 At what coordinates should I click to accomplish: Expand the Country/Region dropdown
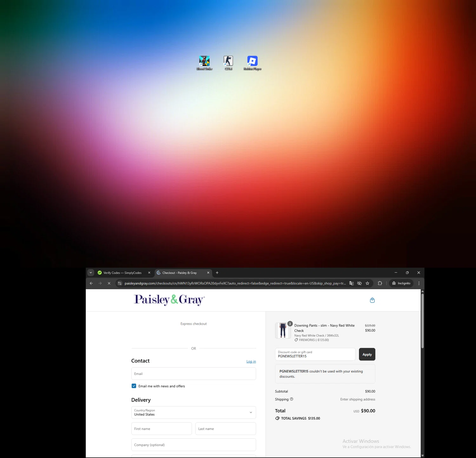point(194,413)
